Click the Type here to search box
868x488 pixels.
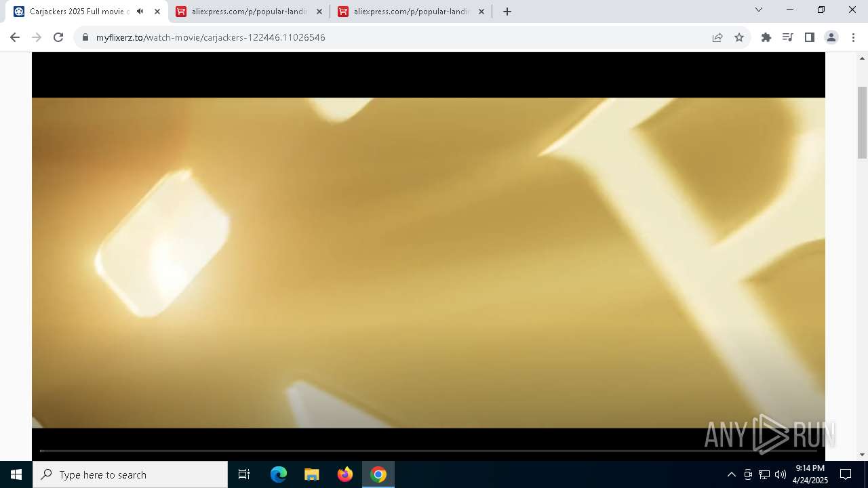pyautogui.click(x=130, y=474)
